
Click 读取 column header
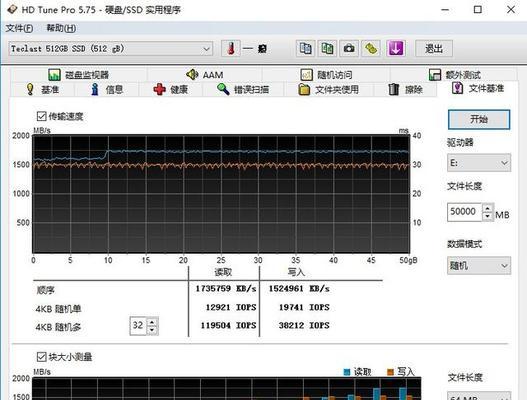click(223, 272)
